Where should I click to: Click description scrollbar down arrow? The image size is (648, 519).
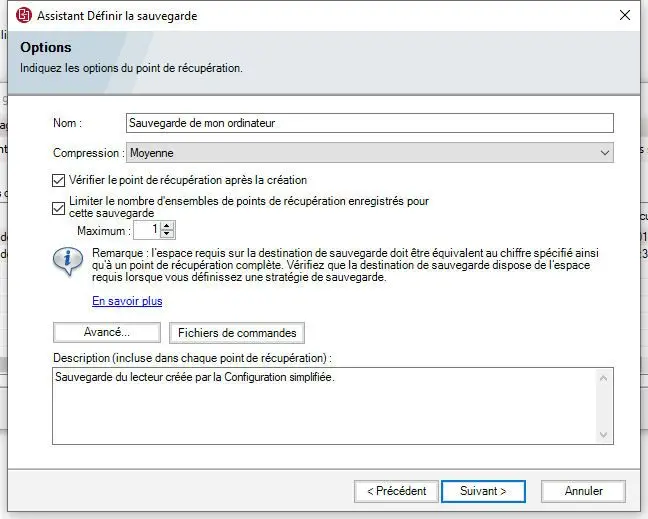[603, 435]
